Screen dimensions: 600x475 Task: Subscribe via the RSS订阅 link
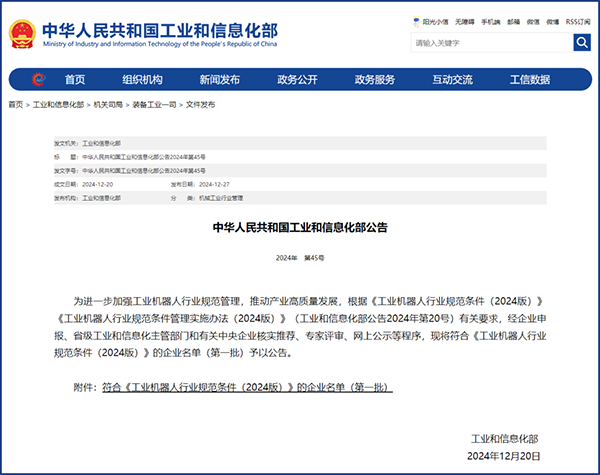pos(578,20)
